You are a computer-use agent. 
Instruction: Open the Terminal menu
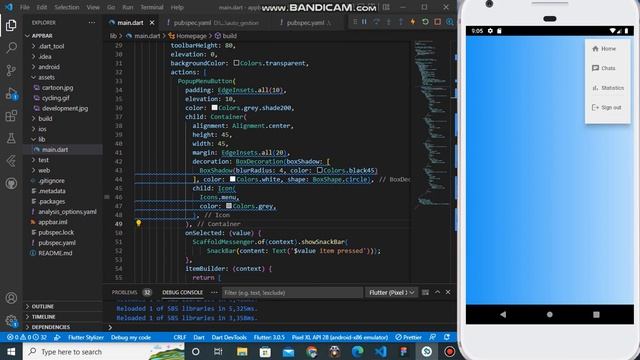point(152,7)
